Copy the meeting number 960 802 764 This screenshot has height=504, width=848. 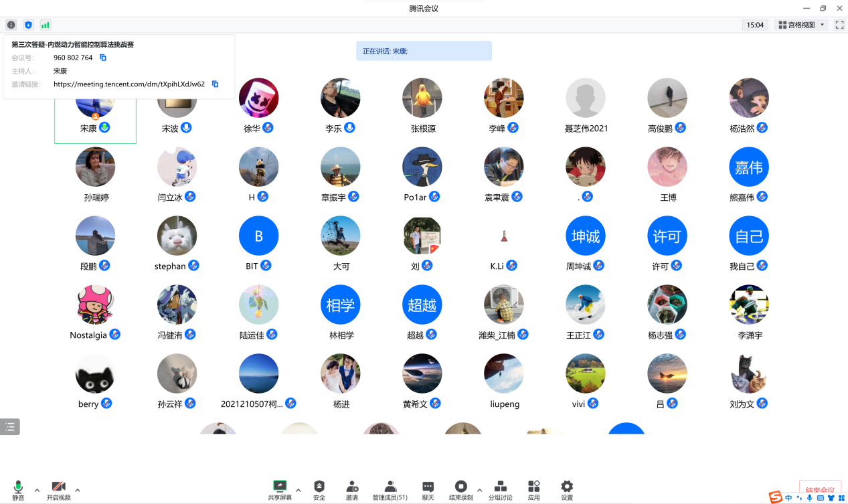[103, 58]
